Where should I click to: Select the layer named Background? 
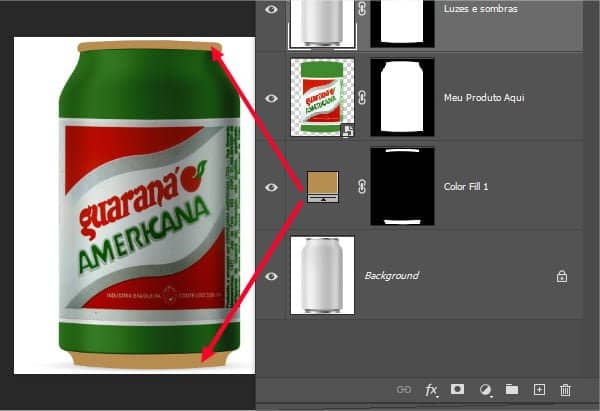click(x=391, y=276)
